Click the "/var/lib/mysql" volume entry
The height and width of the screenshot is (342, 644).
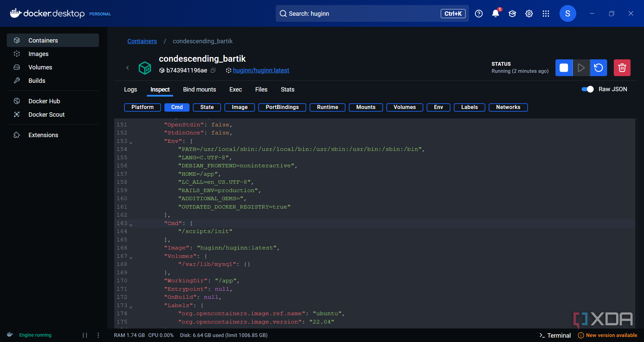tap(214, 264)
